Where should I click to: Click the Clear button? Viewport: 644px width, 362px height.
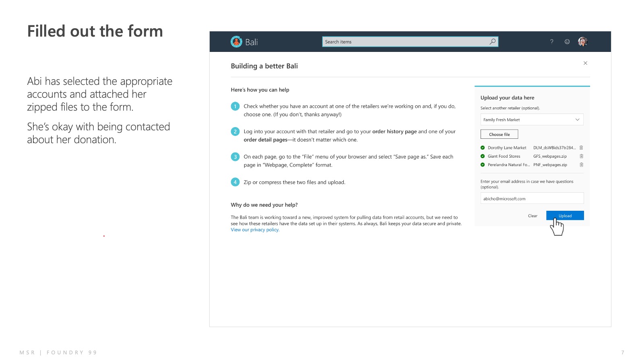(x=533, y=216)
